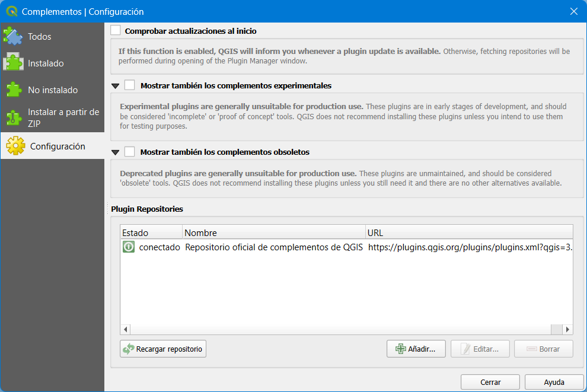Close the dialog with Cerrar button
Screen dimensions: 587x392
coord(490,382)
